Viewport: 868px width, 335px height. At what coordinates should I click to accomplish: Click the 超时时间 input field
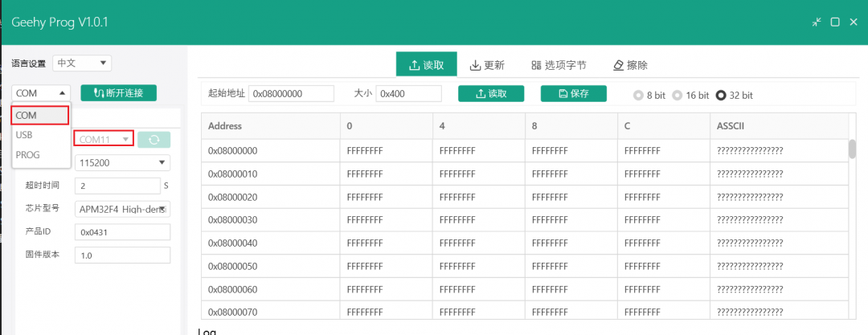[117, 186]
